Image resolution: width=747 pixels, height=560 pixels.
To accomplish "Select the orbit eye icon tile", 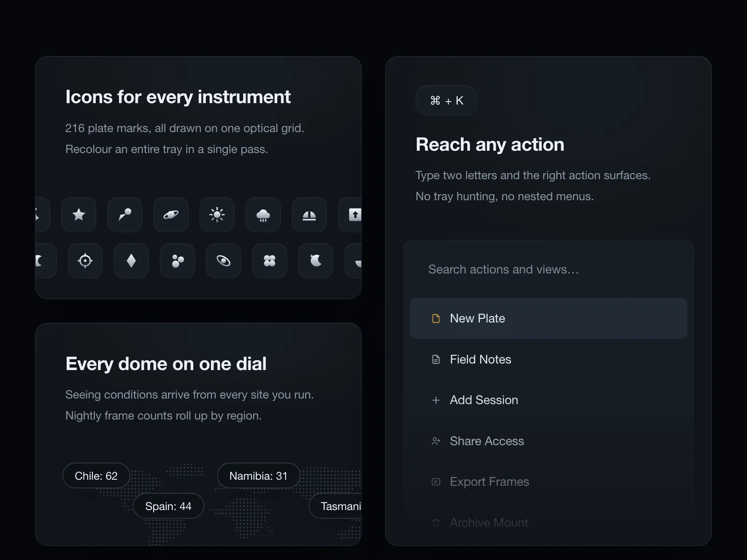I will pos(224,261).
